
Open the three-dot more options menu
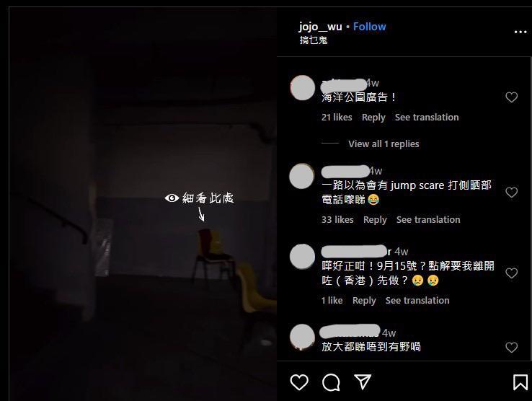point(520,32)
